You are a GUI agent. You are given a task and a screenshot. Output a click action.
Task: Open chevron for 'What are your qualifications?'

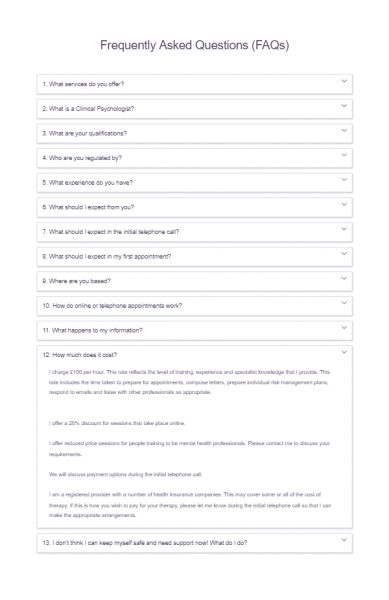tap(344, 130)
